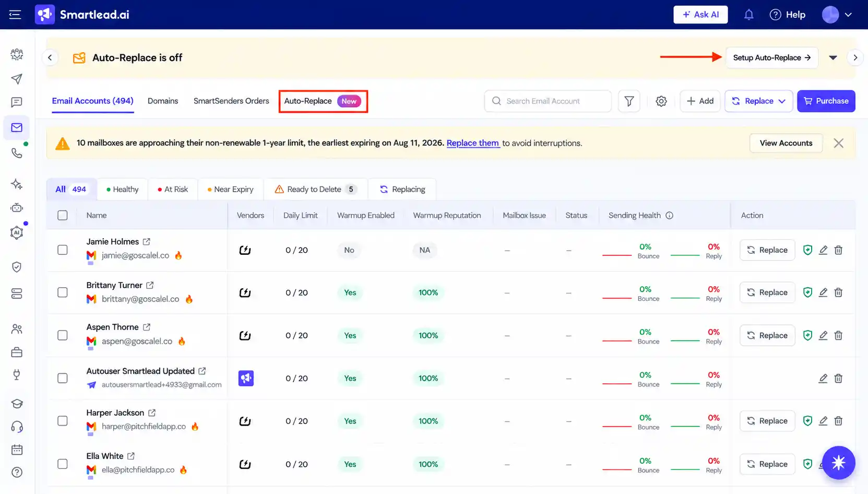Open the campaigns paper-plane sidebar icon
The width and height of the screenshot is (868, 494).
click(x=17, y=79)
